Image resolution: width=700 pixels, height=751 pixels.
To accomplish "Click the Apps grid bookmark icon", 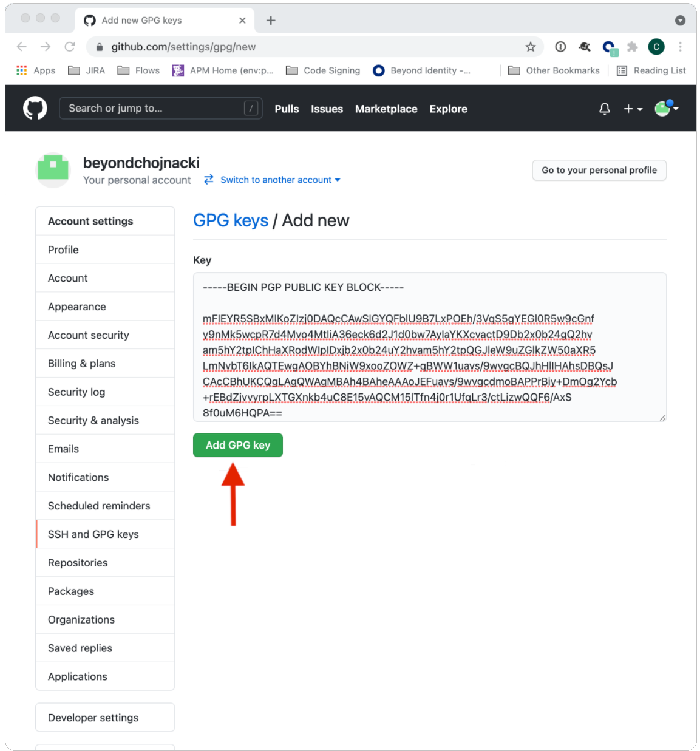I will pyautogui.click(x=22, y=70).
